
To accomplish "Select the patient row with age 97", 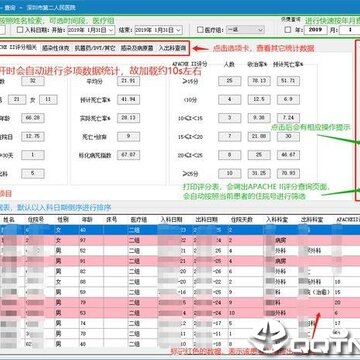I will pos(180,240).
